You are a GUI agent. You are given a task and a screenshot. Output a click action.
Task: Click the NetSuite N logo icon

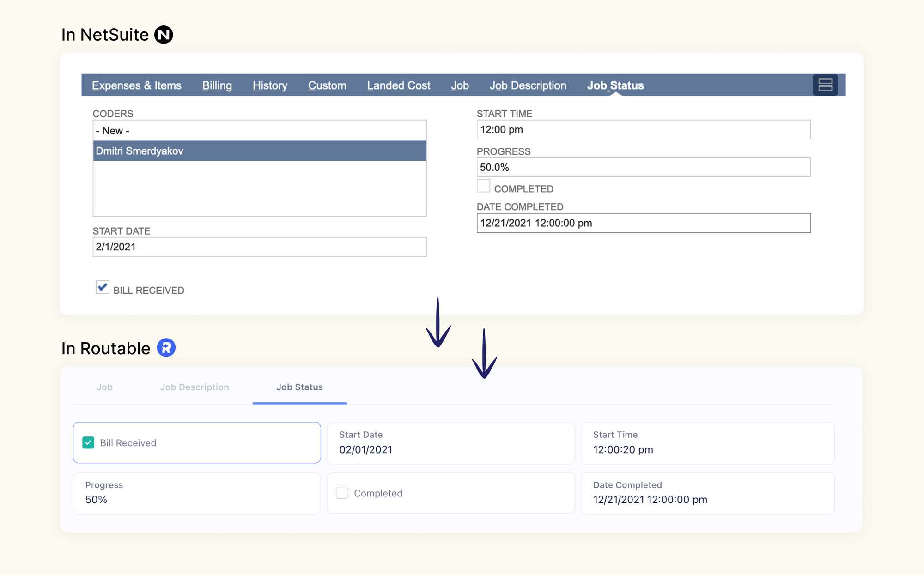pos(164,35)
